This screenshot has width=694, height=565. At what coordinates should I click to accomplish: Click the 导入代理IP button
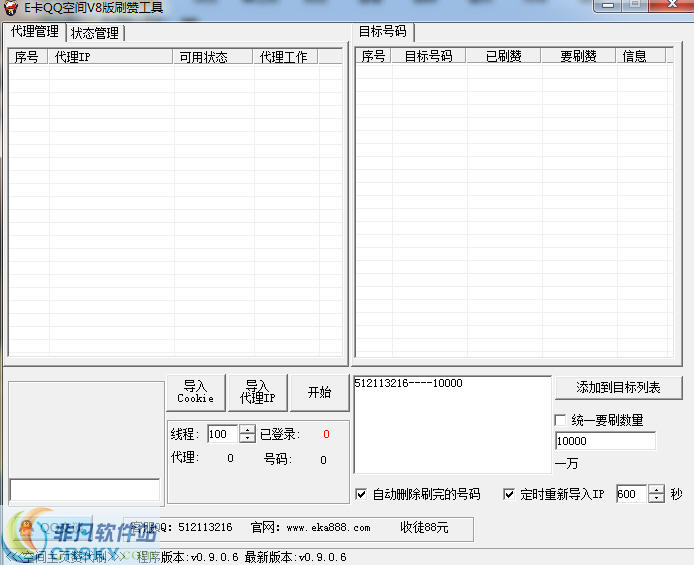pos(258,392)
